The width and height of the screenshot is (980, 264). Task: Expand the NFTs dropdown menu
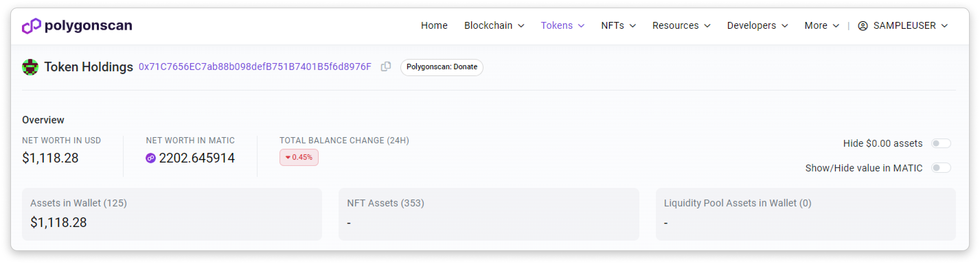tap(618, 26)
